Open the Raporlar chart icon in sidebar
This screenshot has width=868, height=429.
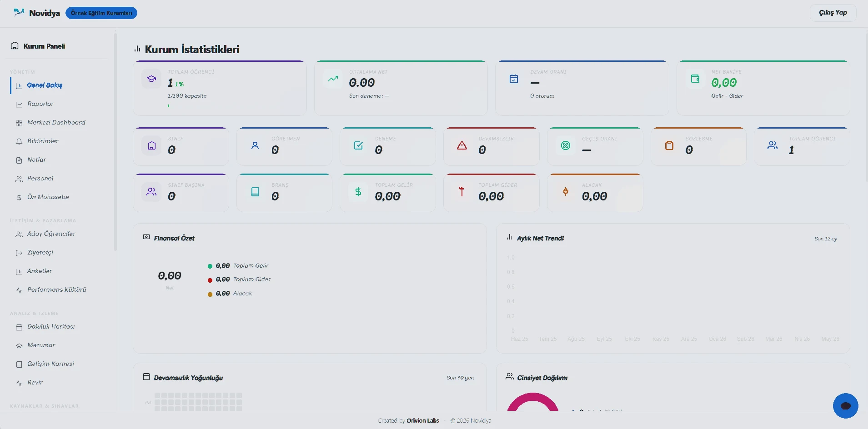[x=19, y=104]
